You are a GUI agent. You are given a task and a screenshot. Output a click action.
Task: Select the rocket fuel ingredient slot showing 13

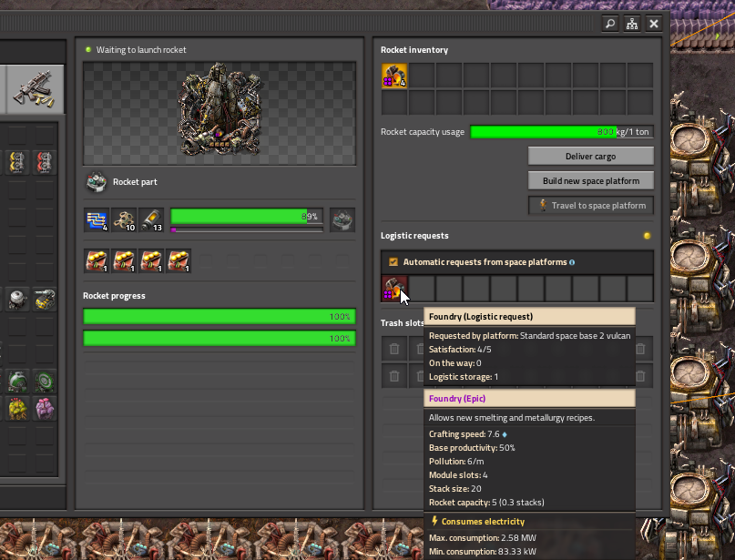pyautogui.click(x=151, y=220)
